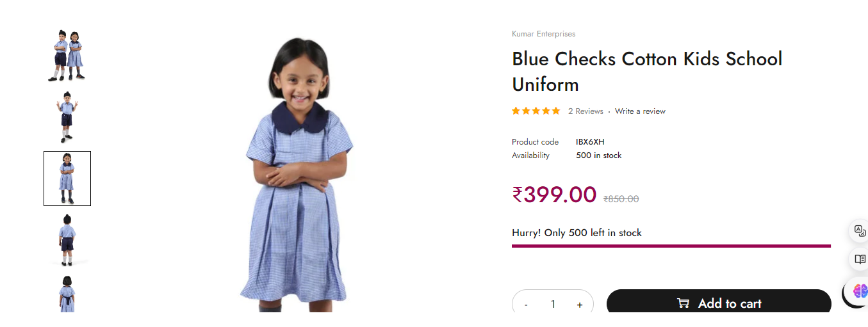Open the Write a review link
The width and height of the screenshot is (868, 327).
(x=640, y=111)
